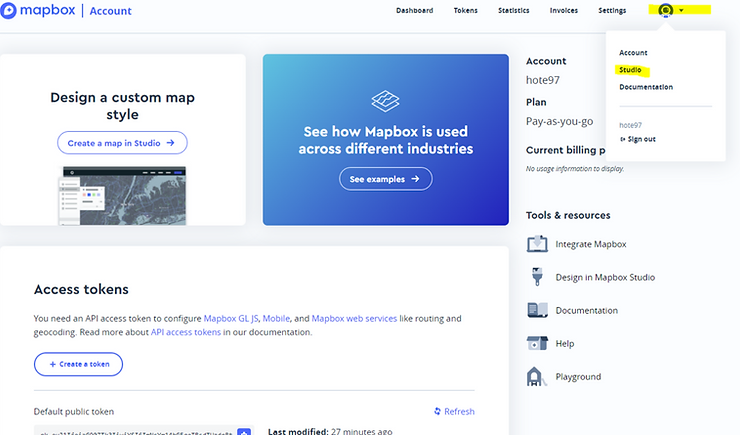This screenshot has width=740, height=435.
Task: Open the Mapbox web services link
Action: (x=354, y=318)
